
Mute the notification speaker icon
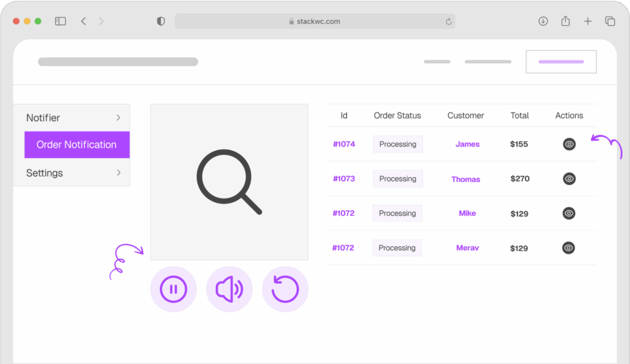[229, 289]
